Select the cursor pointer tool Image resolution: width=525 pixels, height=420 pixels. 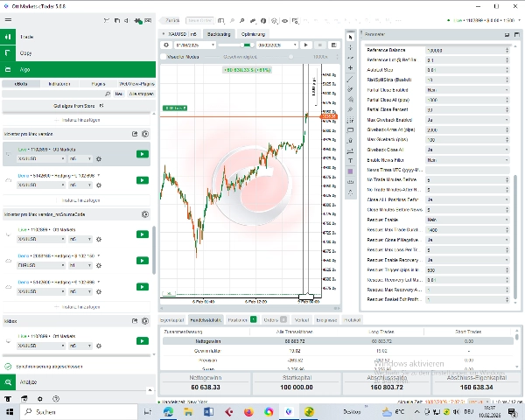coord(350,37)
